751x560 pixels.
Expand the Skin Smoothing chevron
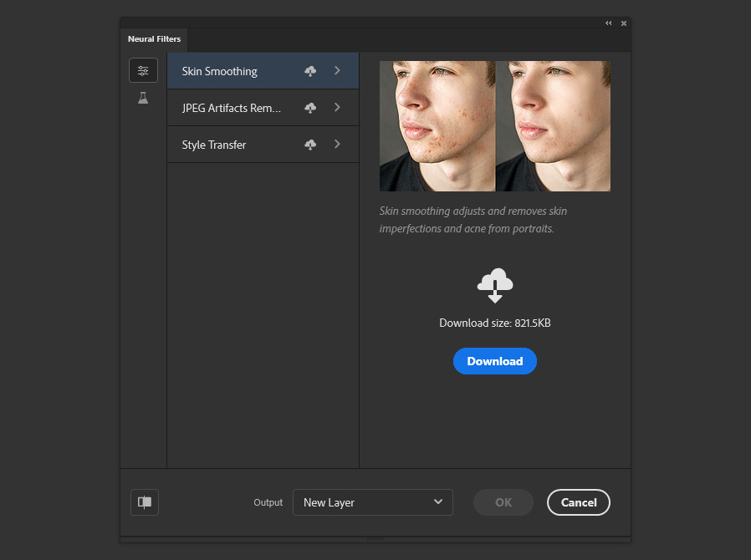point(337,70)
